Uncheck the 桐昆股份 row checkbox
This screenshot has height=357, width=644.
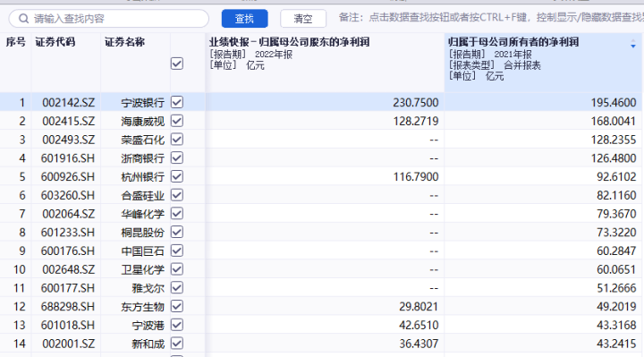point(177,232)
